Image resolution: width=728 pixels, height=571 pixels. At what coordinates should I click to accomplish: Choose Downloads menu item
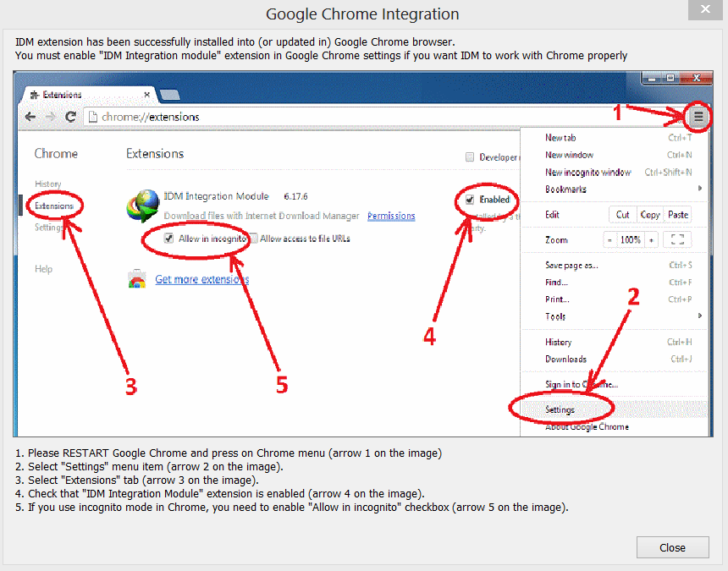point(613,360)
